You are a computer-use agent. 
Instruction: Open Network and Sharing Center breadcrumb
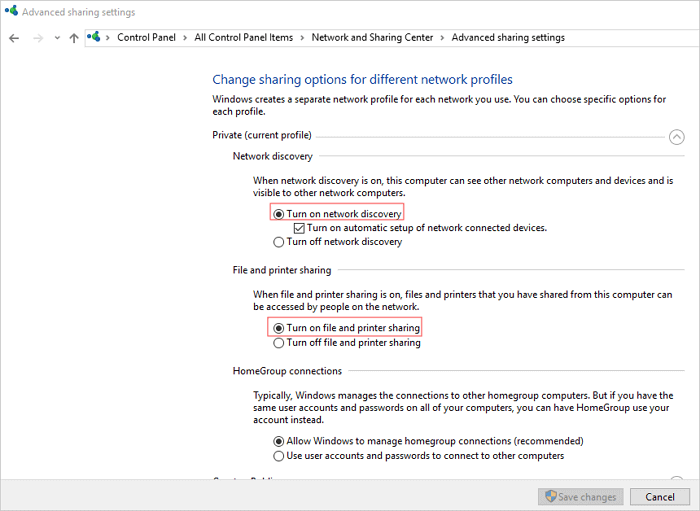372,38
